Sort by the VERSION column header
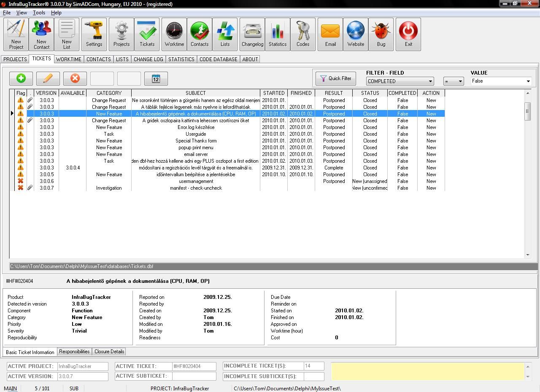The image size is (540, 392). pos(46,93)
